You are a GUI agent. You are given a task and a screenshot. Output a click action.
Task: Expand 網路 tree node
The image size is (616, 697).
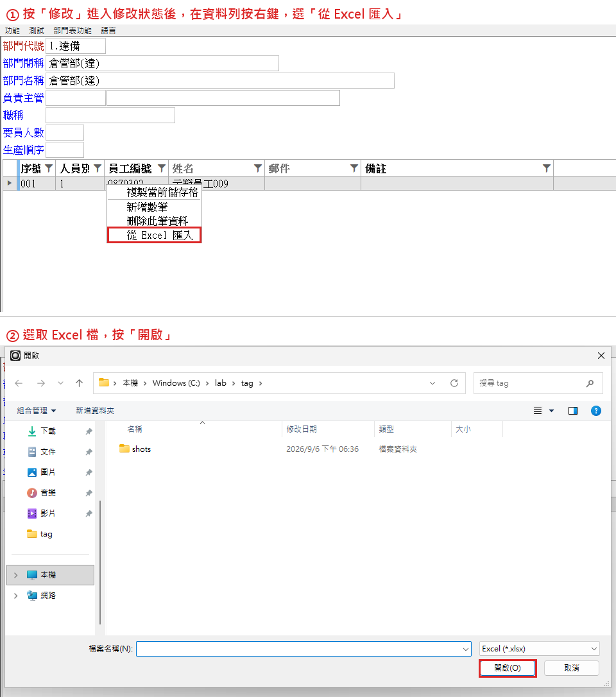click(x=16, y=596)
